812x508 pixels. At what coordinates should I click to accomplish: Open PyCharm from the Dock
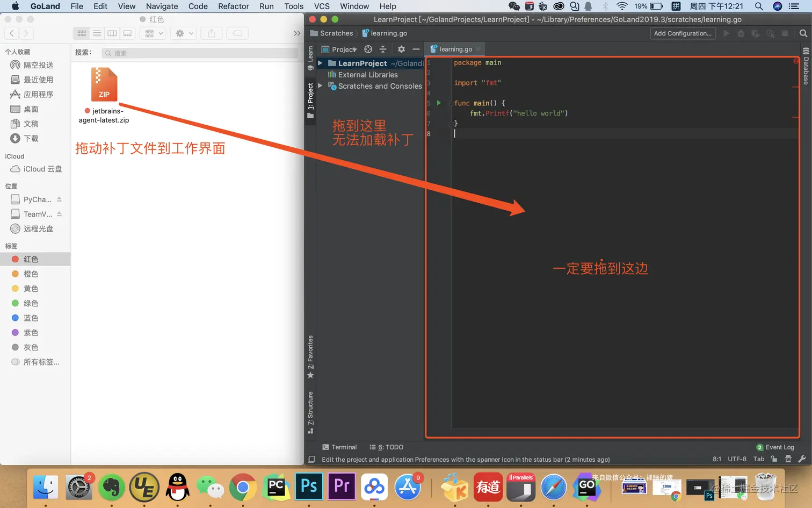pyautogui.click(x=276, y=486)
